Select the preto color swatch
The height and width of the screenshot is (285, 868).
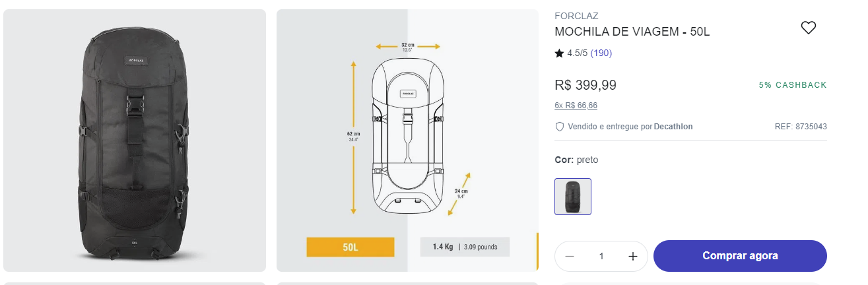point(573,197)
